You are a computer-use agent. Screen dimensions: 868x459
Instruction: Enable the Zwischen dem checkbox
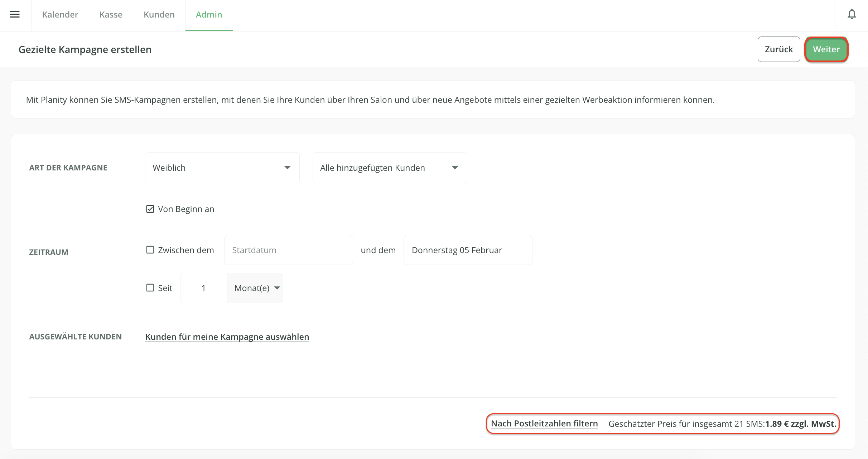point(150,250)
